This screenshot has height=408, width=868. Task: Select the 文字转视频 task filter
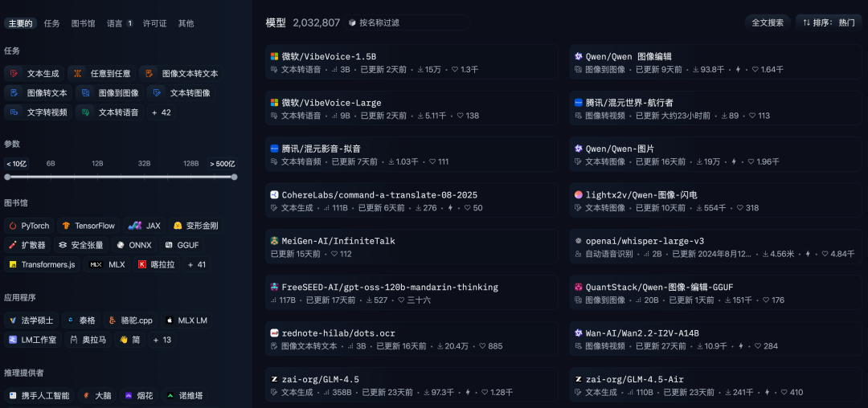pyautogui.click(x=39, y=112)
